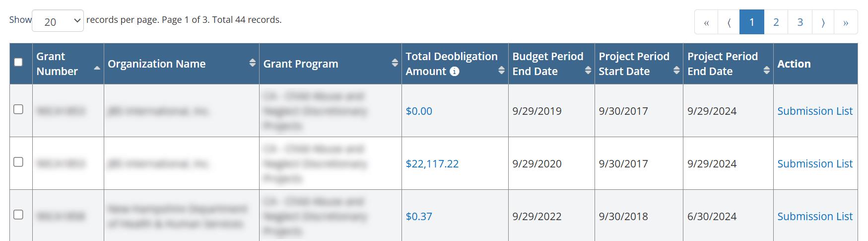Viewport: 868px width, 241px height.
Task: Open the records per page dropdown
Action: point(58,21)
